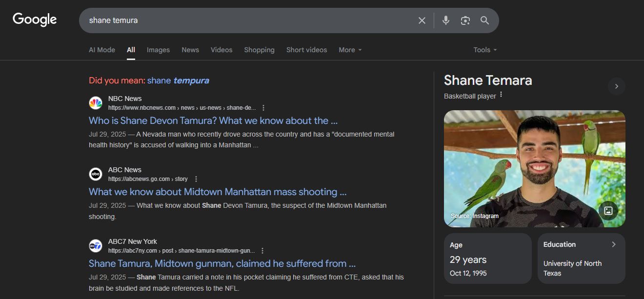Click the 'Oct 12, 1995' birth date
The image size is (644, 299).
[x=468, y=273]
